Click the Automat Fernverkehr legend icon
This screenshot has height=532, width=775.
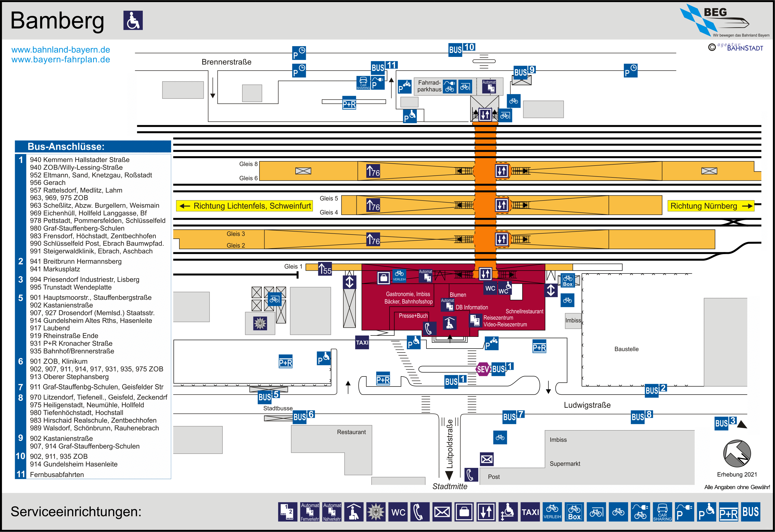coord(310,512)
